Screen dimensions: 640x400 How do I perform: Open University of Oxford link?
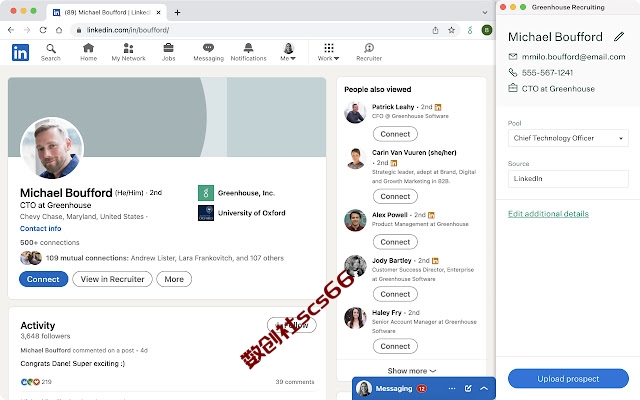[x=242, y=213]
